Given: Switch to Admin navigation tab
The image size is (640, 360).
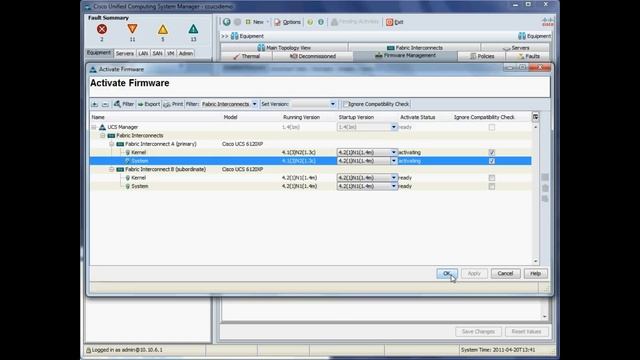Looking at the screenshot, I should click(186, 53).
